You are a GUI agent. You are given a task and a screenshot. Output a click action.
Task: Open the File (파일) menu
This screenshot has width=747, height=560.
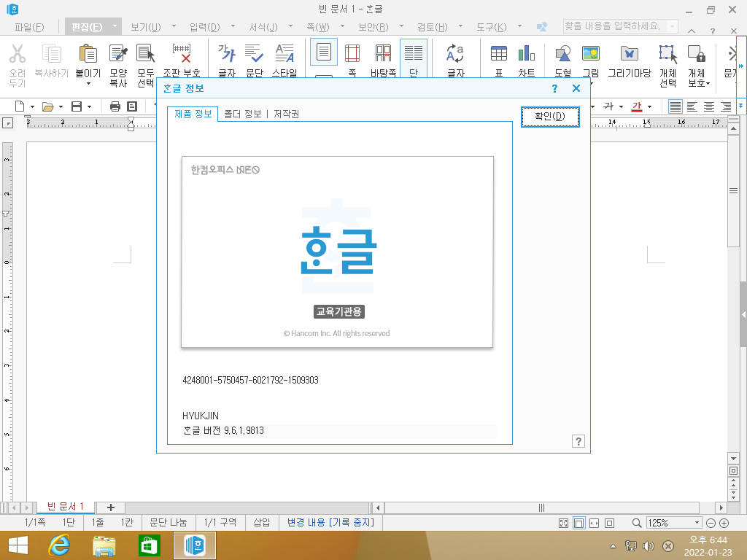pyautogui.click(x=29, y=27)
